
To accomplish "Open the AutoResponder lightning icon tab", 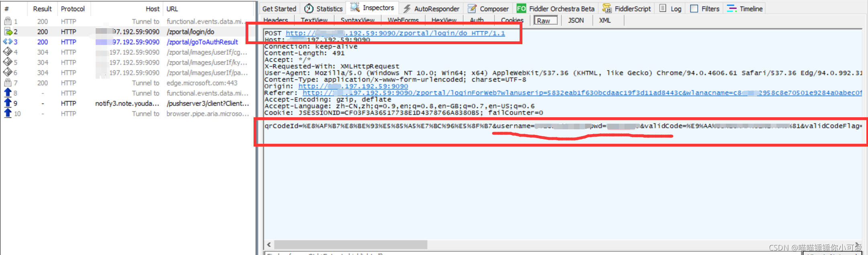I will coord(407,8).
